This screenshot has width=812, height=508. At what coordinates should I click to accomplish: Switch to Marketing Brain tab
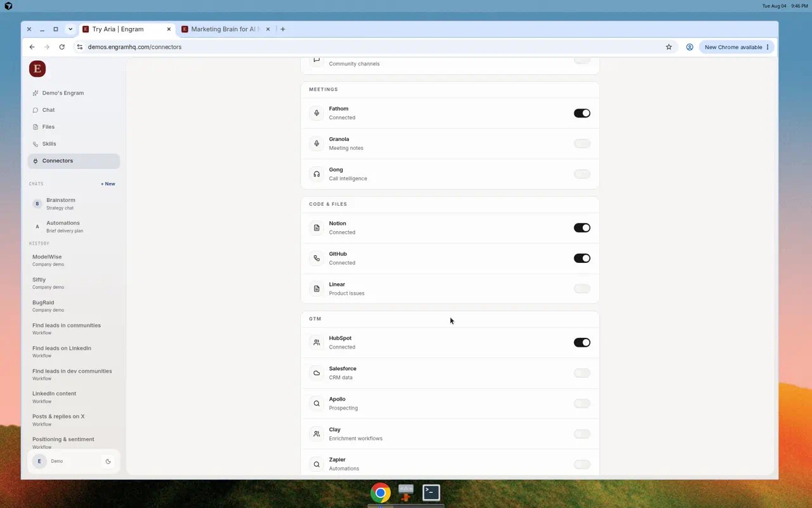(226, 29)
